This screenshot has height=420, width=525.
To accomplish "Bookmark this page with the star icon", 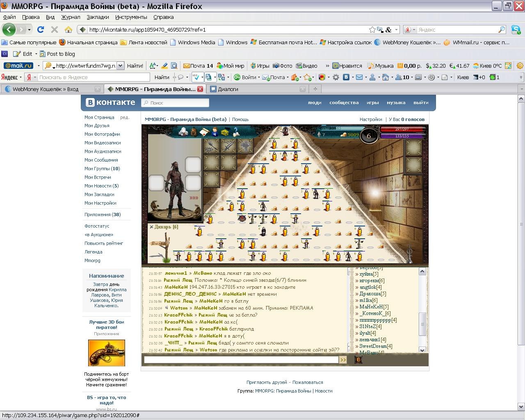I will 372,30.
